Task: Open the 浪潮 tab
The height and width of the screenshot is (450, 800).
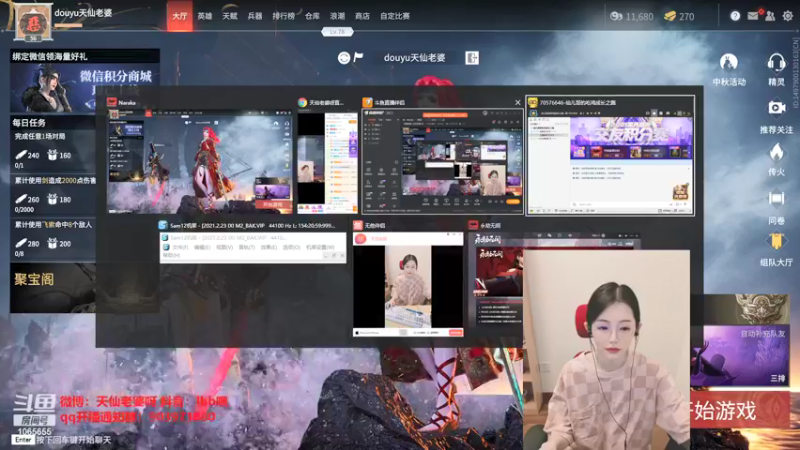Action: [337, 16]
